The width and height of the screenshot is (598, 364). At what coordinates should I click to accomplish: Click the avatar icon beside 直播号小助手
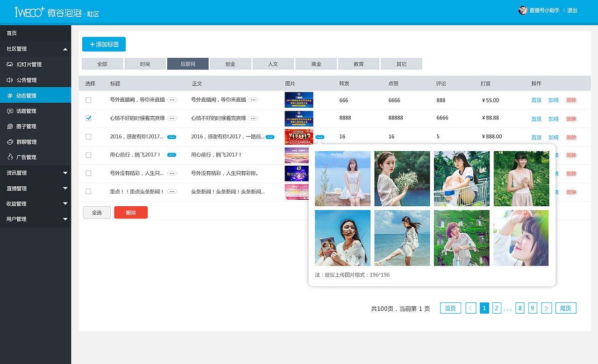pyautogui.click(x=522, y=10)
